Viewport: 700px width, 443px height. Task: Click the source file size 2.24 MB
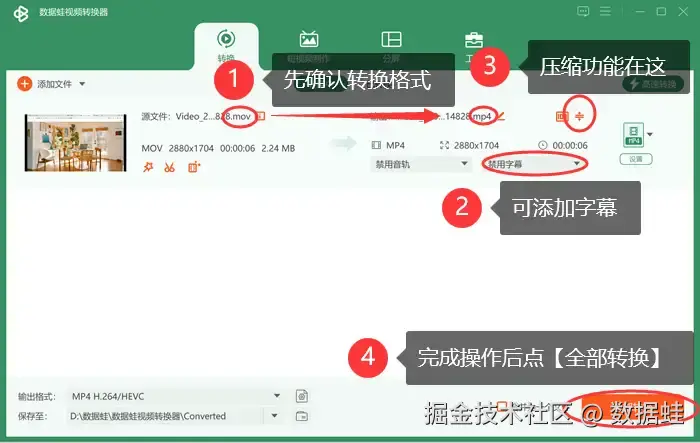pyautogui.click(x=278, y=148)
